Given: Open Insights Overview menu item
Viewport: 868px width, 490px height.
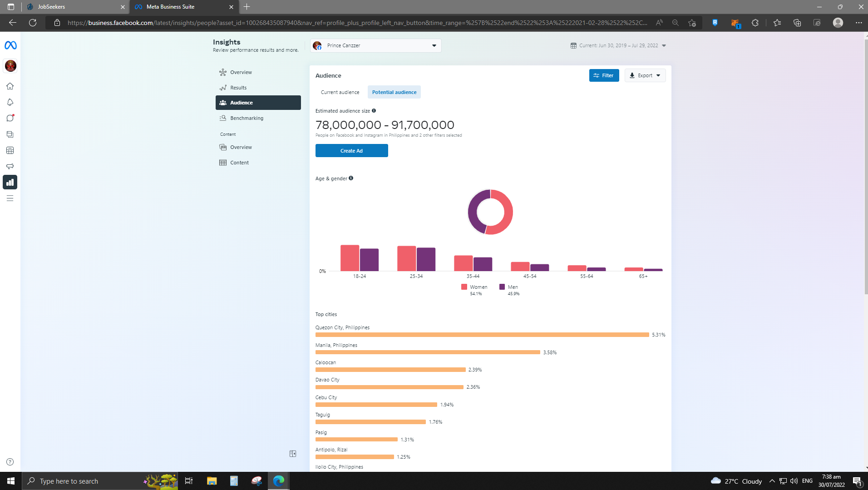Looking at the screenshot, I should pyautogui.click(x=258, y=72).
